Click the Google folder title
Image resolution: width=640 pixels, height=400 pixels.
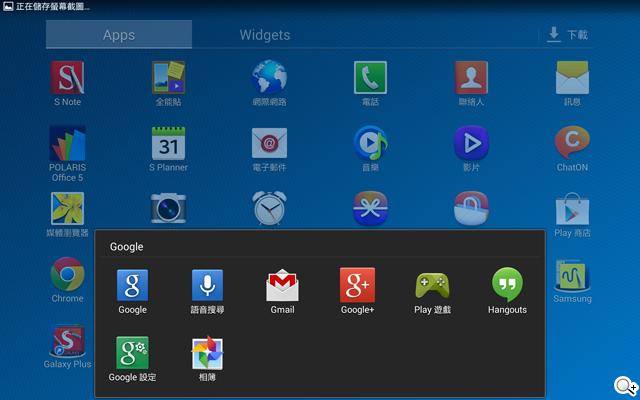point(127,246)
